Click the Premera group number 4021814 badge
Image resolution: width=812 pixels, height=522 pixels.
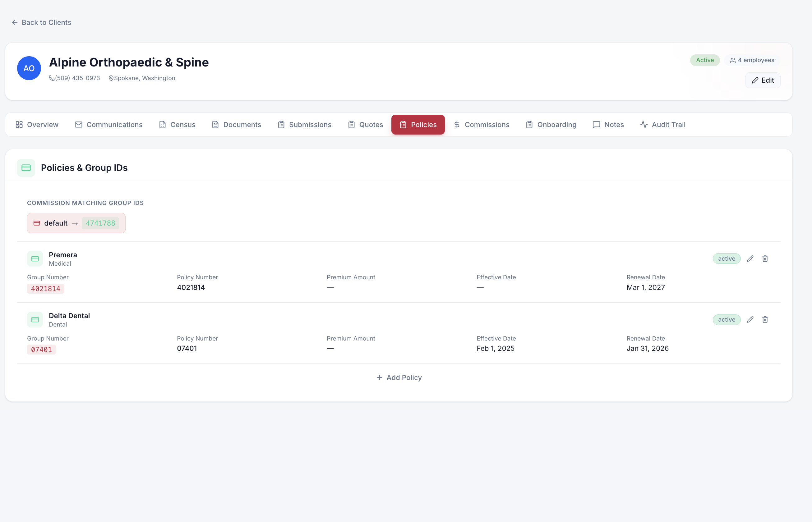[46, 289]
